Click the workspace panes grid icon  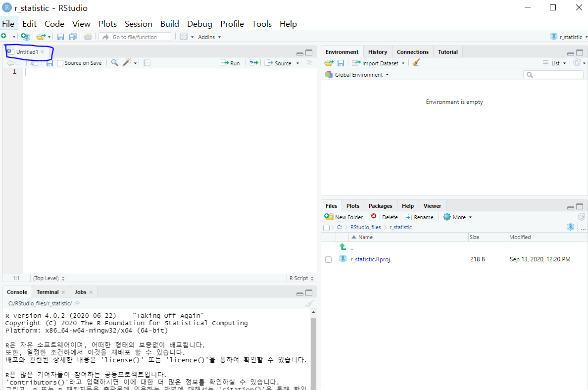tap(183, 36)
